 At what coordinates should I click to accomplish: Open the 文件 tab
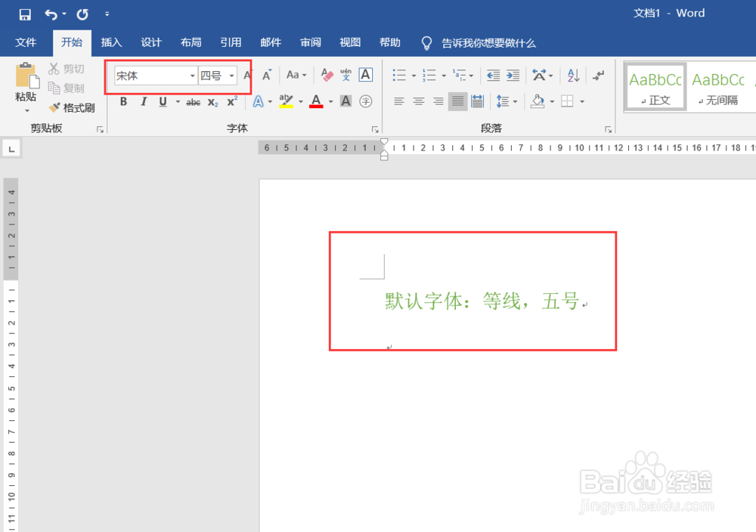click(x=26, y=42)
